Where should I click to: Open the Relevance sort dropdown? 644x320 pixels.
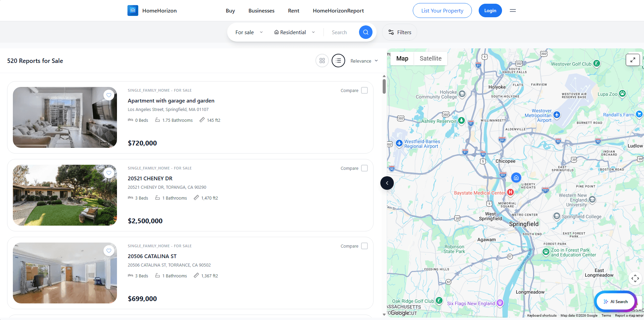364,61
